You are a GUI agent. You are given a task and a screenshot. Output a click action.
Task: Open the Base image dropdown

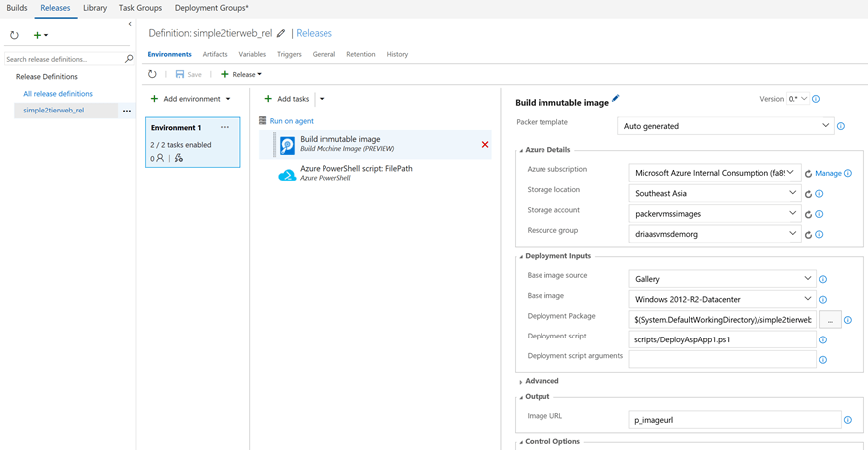(x=722, y=298)
